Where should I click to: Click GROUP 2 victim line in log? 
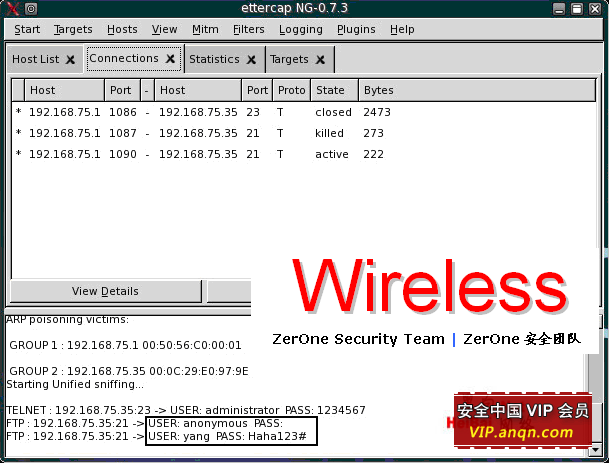pyautogui.click(x=129, y=371)
